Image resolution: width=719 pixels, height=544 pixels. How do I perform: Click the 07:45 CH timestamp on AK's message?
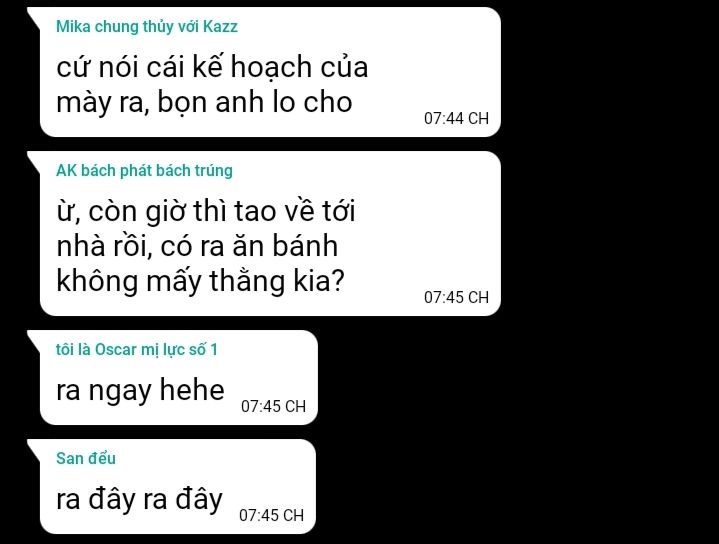[x=456, y=297]
